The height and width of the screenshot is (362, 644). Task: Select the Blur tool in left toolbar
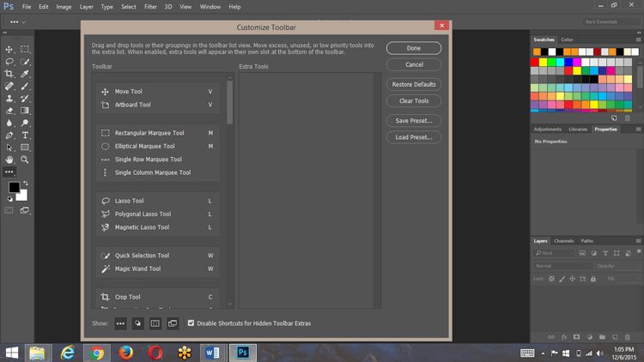point(9,124)
